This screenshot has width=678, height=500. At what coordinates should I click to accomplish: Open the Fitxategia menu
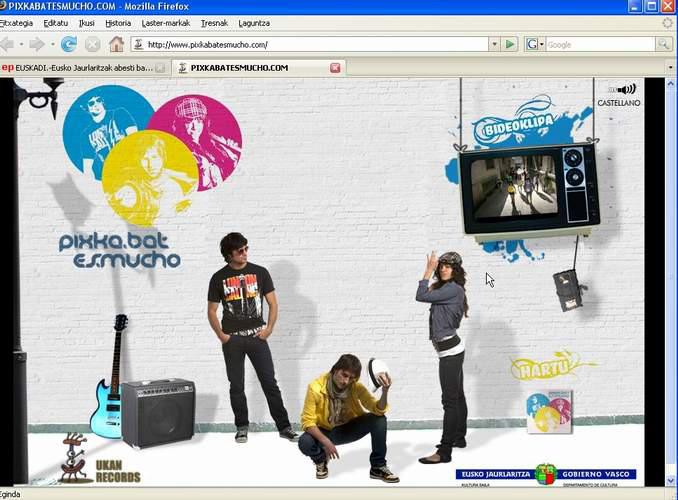click(16, 23)
